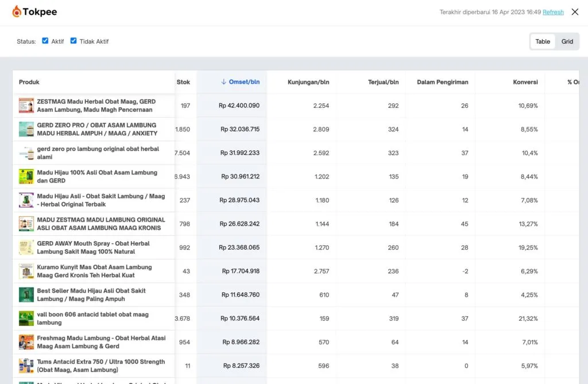Sort by the Kunjungan/bln column header
Image resolution: width=588 pixels, height=384 pixels.
[308, 82]
